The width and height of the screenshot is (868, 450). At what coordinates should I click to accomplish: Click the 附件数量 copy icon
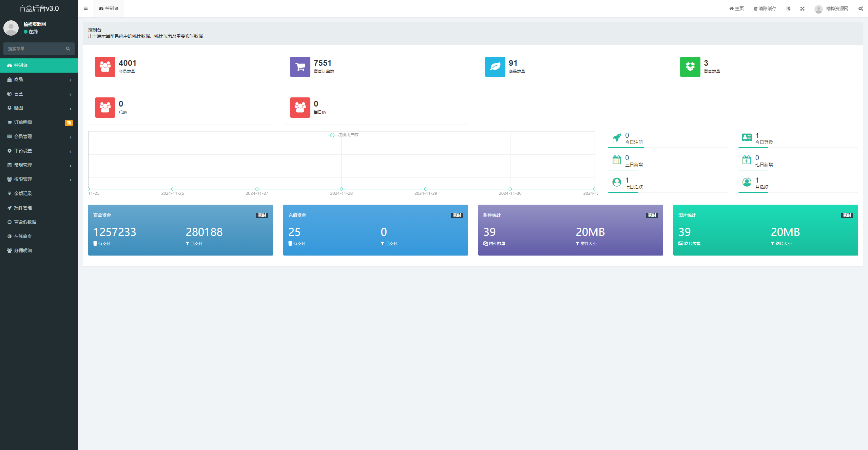pos(485,243)
